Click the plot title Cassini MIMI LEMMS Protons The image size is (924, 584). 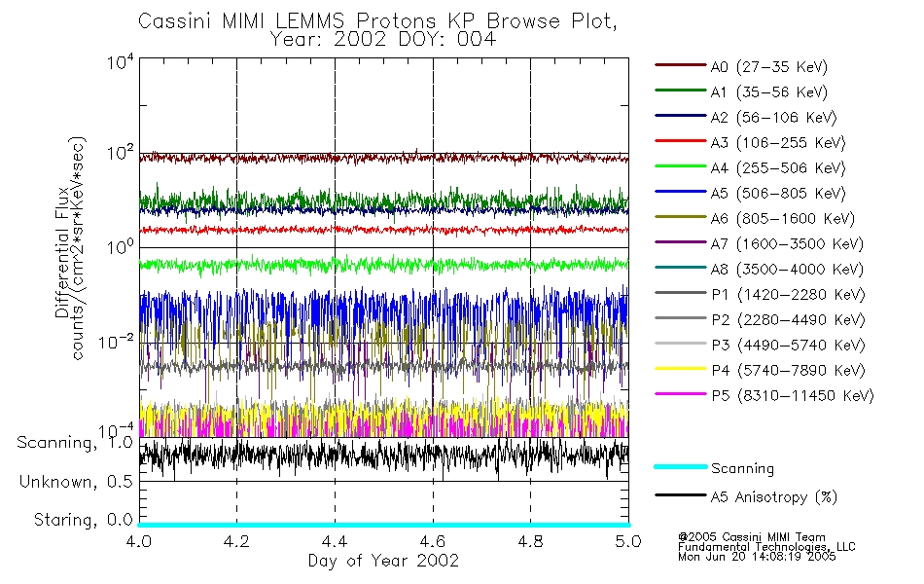coord(377,21)
